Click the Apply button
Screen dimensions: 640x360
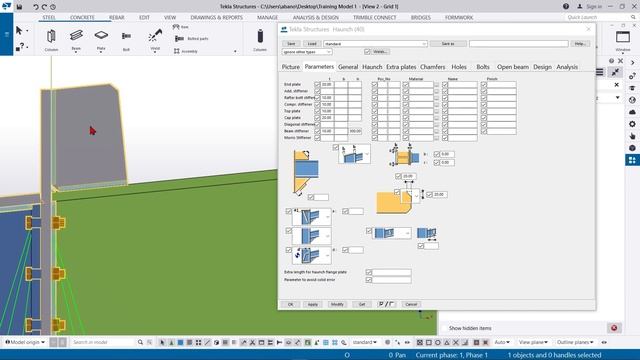point(313,304)
